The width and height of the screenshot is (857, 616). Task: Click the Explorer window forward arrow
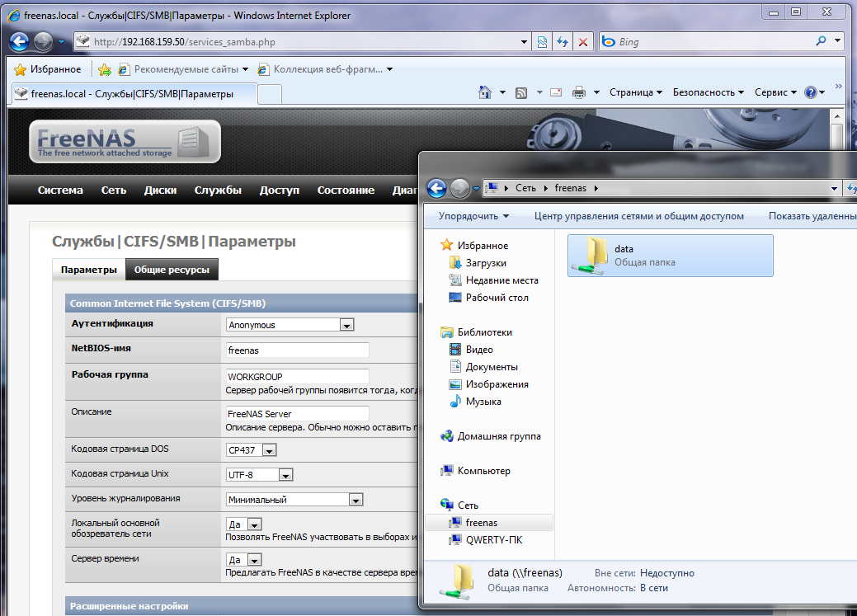tap(459, 189)
